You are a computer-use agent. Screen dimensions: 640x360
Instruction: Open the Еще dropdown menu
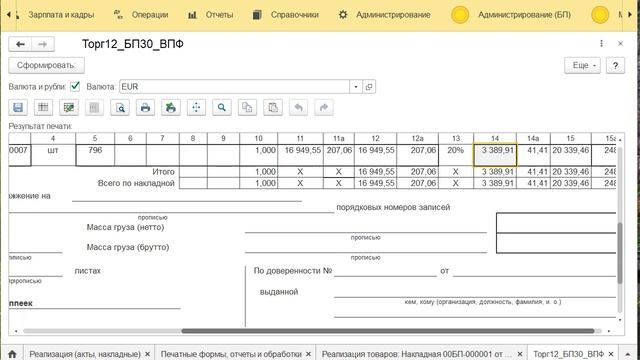coord(582,65)
